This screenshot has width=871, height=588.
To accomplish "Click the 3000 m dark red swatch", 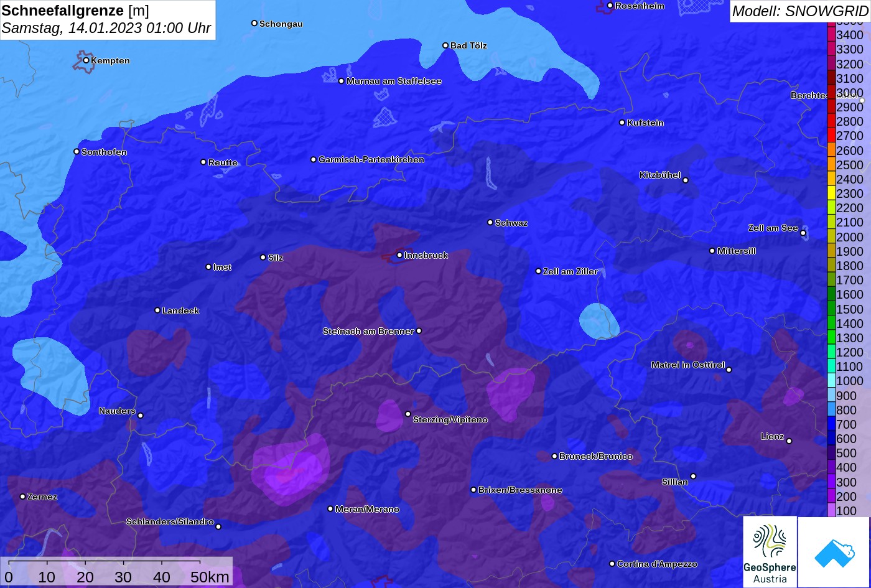I will pos(832,93).
